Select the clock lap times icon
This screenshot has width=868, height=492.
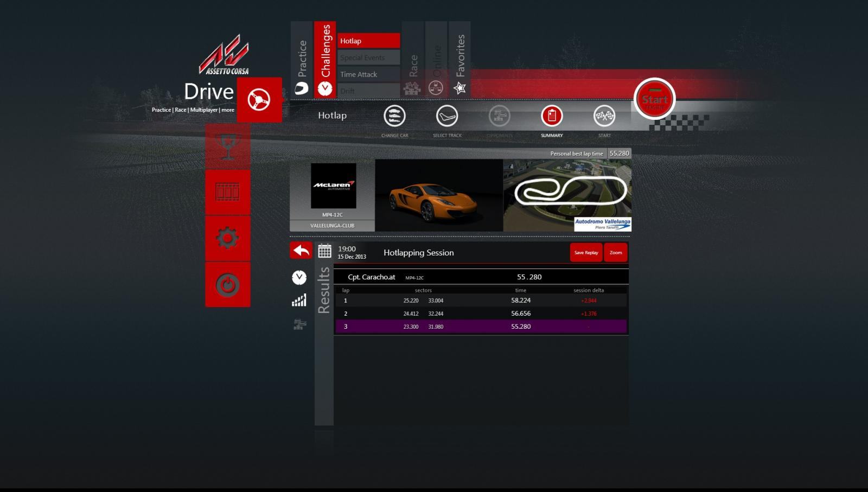[x=299, y=278]
